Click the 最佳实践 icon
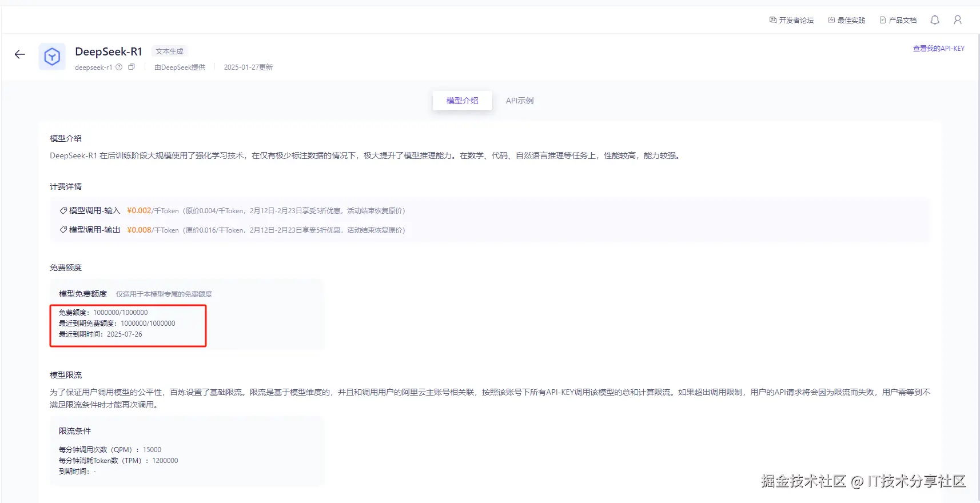 tap(831, 20)
